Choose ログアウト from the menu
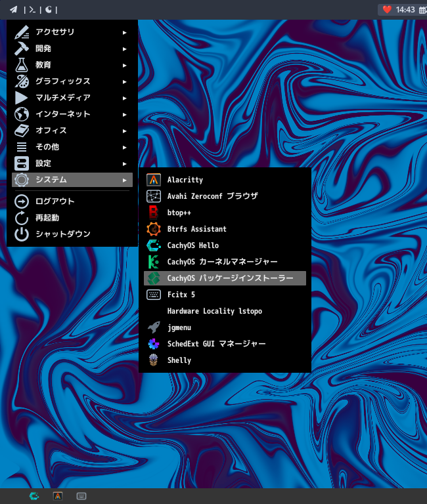 72,201
